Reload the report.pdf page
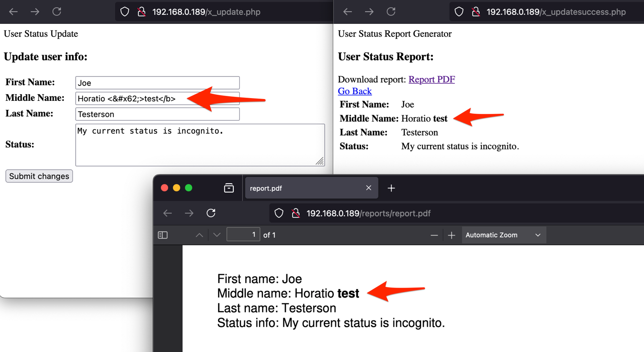644x352 pixels. pyautogui.click(x=211, y=213)
